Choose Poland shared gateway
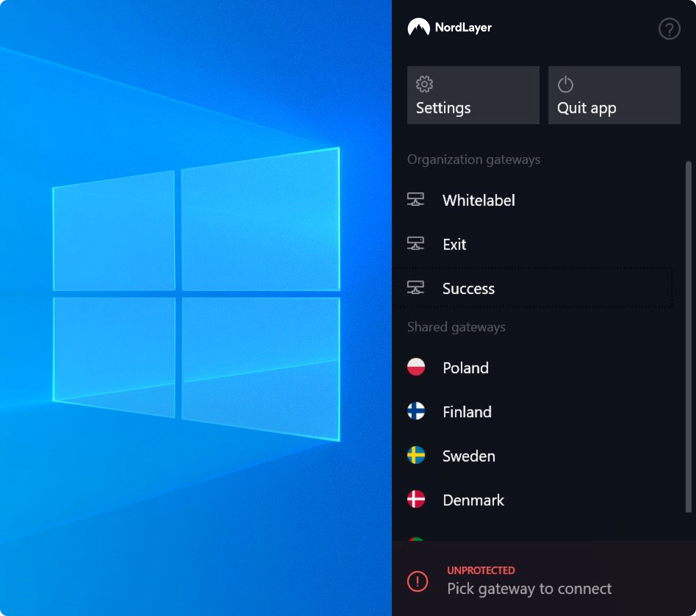This screenshot has height=616, width=696. point(466,368)
